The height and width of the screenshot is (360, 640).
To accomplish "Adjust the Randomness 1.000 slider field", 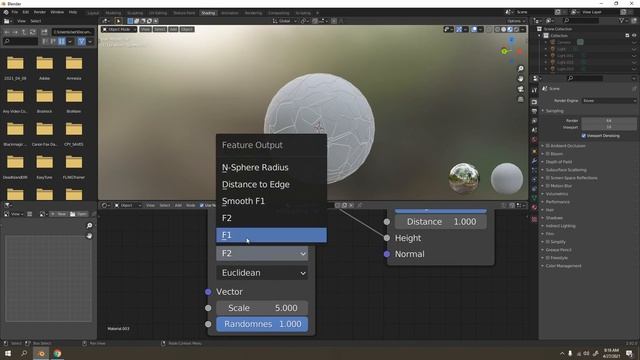I will coord(262,324).
